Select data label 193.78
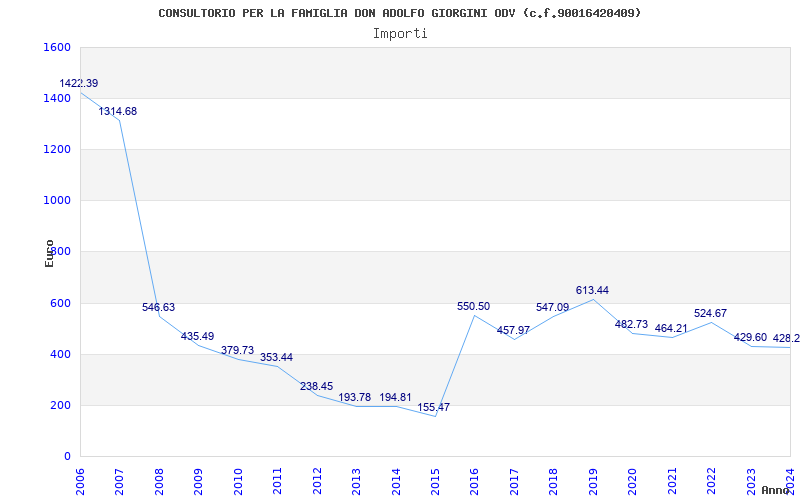Image resolution: width=800 pixels, height=500 pixels. (355, 397)
